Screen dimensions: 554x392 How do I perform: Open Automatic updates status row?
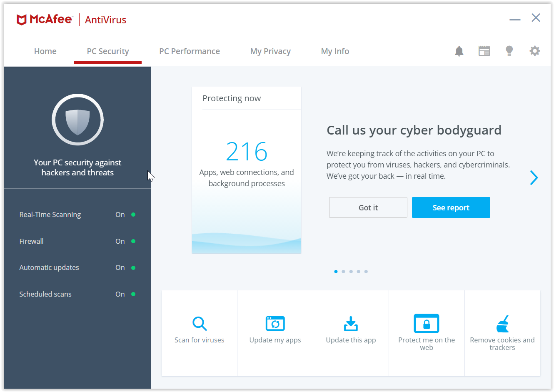[x=77, y=267]
